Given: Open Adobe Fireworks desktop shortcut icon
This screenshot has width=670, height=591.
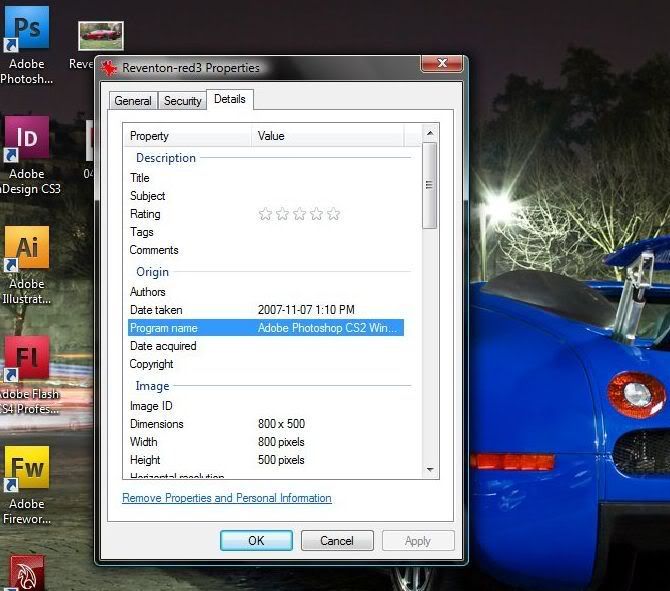Looking at the screenshot, I should tap(27, 468).
